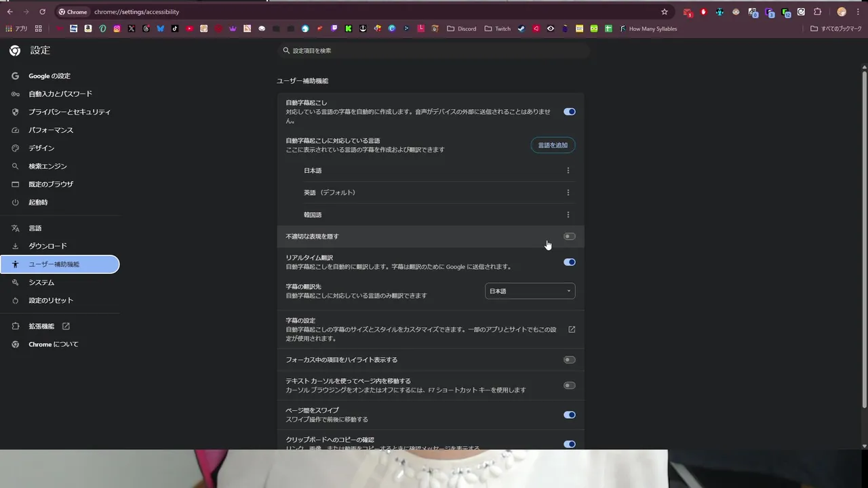Open the 字幕の翻訳先 language dropdown
This screenshot has height=488, width=868.
(x=530, y=291)
